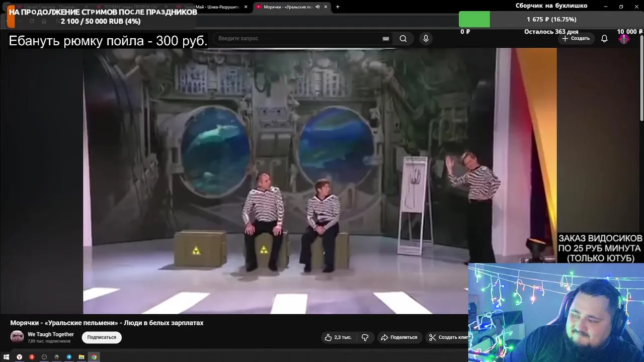Open File Explorer from the taskbar
This screenshot has width=644, height=362.
point(82,357)
